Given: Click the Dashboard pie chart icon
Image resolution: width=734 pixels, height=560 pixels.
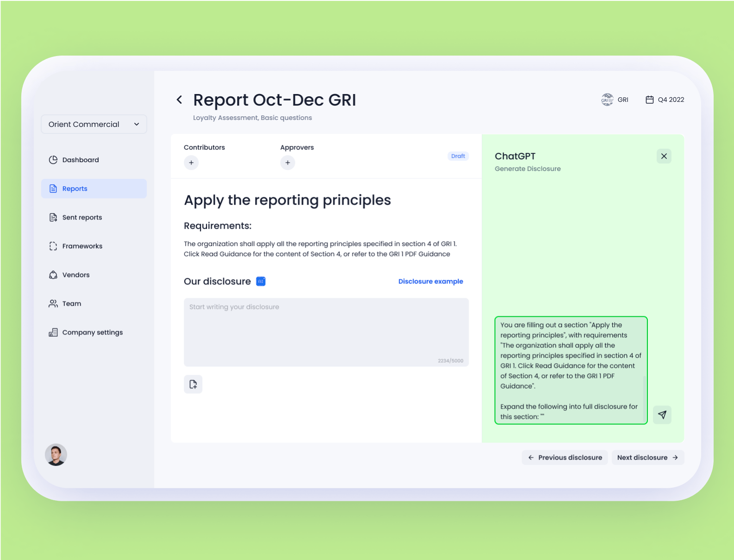Looking at the screenshot, I should [x=53, y=160].
